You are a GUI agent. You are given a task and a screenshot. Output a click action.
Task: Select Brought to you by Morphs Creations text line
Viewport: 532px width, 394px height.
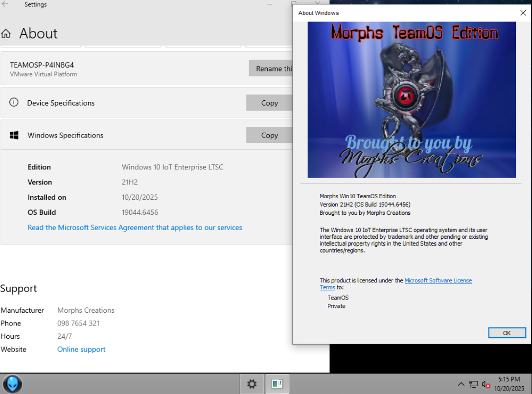tap(365, 213)
